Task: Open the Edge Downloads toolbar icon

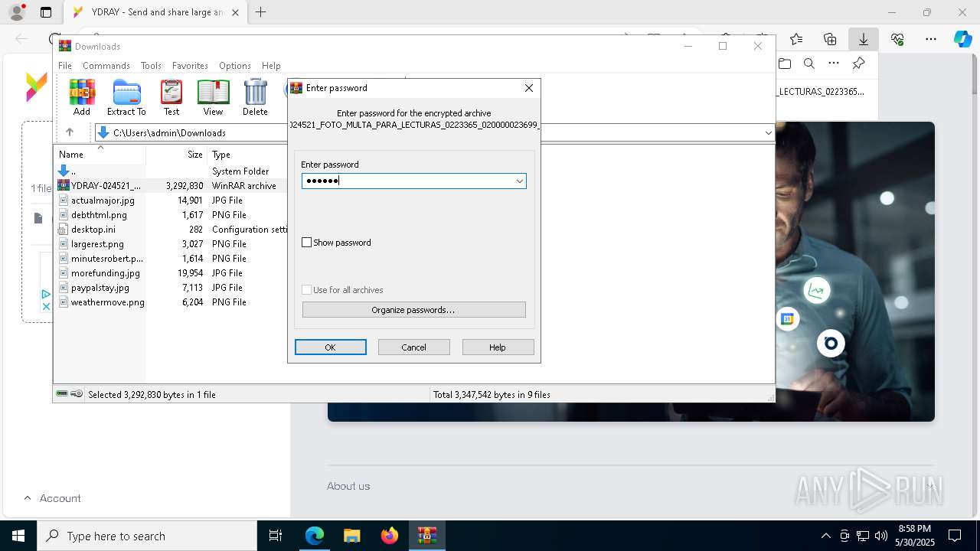Action: tap(863, 39)
